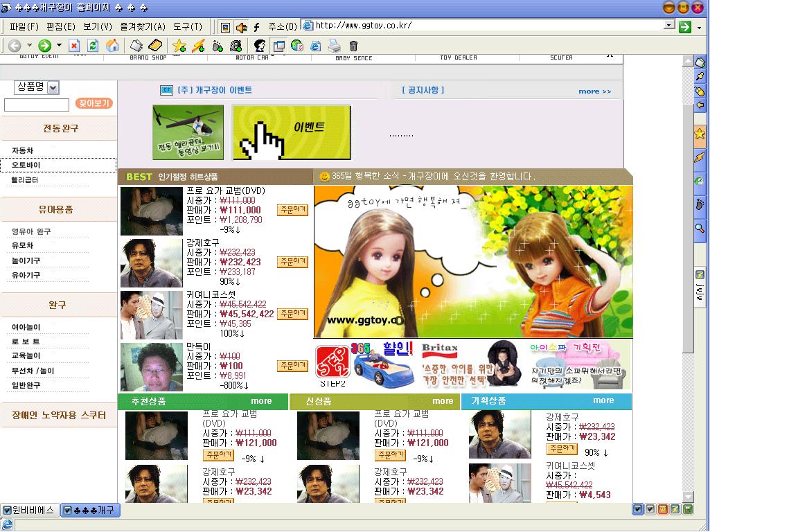Image resolution: width=798 pixels, height=532 pixels.
Task: Click the 여아놀이 category text
Action: pos(26,327)
